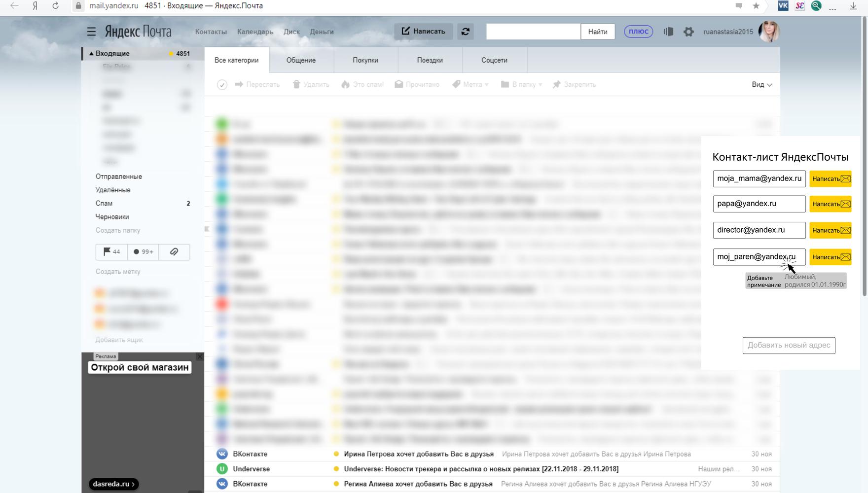Open the dasreda.ru ad link
The width and height of the screenshot is (868, 493).
(114, 484)
